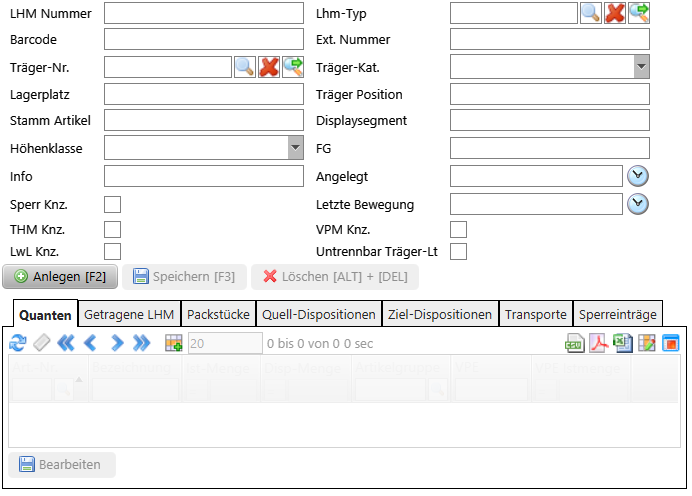Export the table to Excel

point(622,343)
